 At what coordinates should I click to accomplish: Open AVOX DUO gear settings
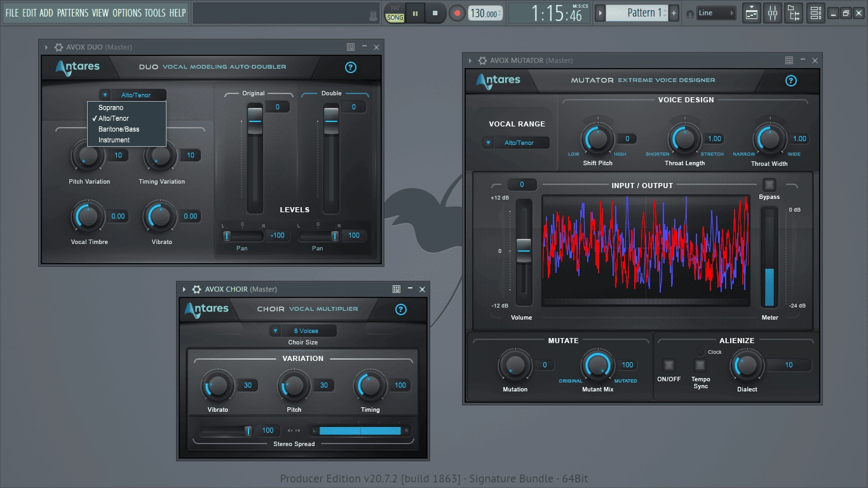pyautogui.click(x=58, y=47)
